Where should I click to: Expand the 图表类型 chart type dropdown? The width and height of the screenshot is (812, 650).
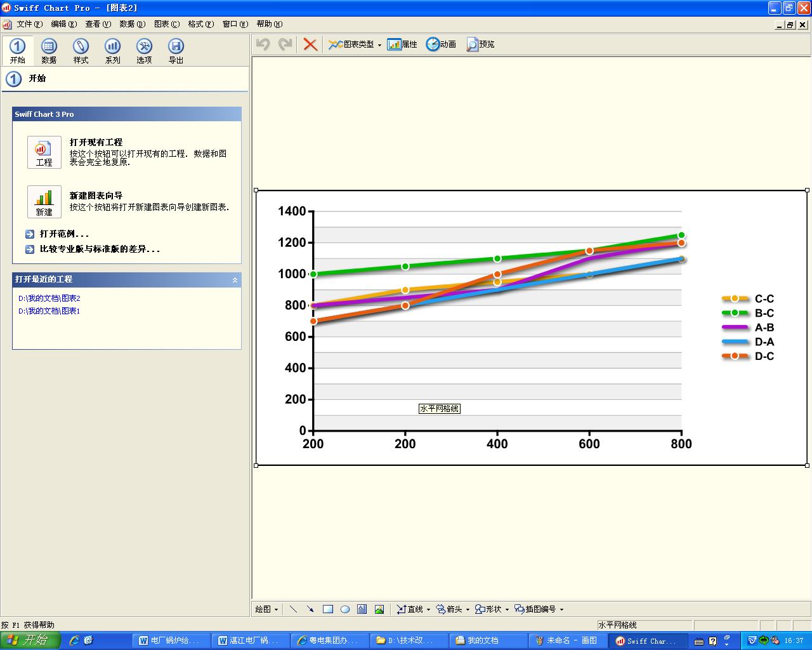(379, 45)
